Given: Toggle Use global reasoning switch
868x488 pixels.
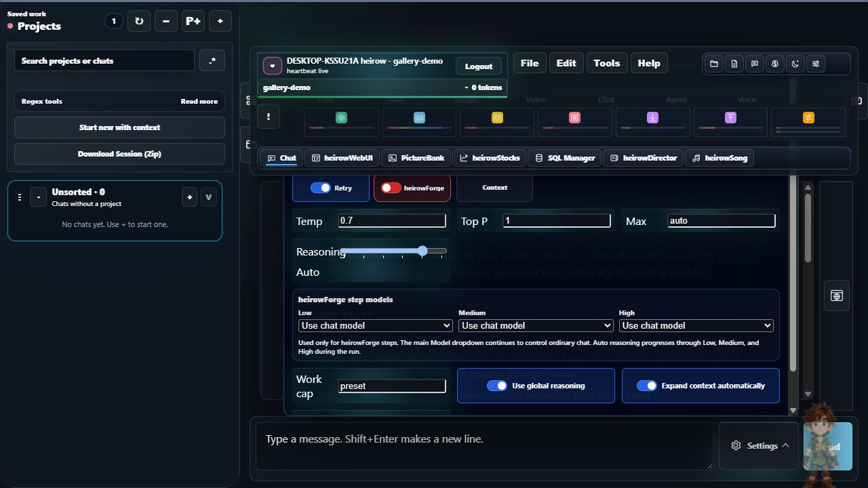Looking at the screenshot, I should point(497,386).
